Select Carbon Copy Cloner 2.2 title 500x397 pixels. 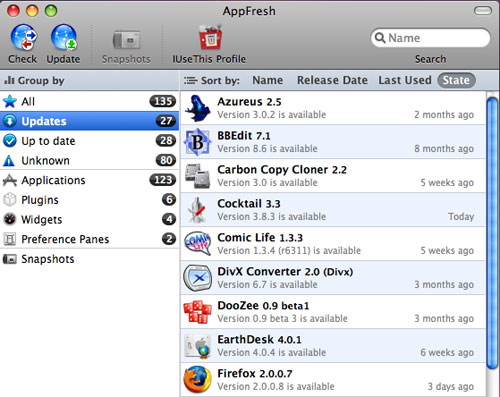point(282,170)
